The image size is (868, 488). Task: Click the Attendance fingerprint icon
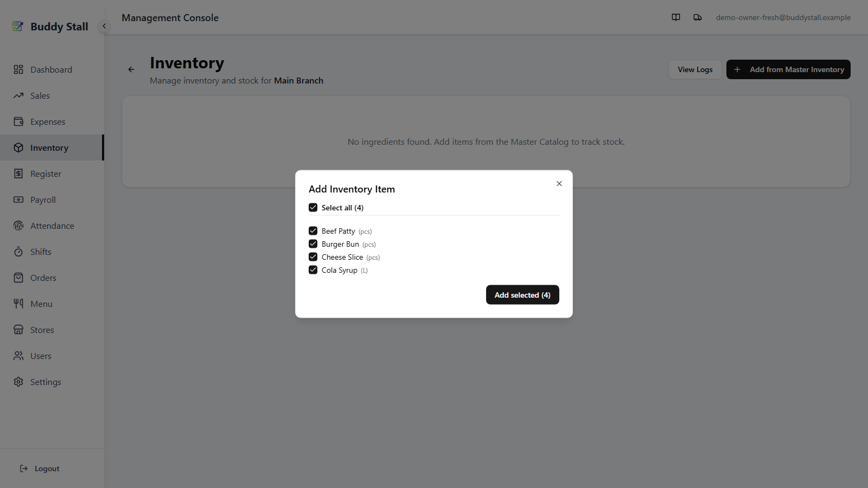coord(18,226)
